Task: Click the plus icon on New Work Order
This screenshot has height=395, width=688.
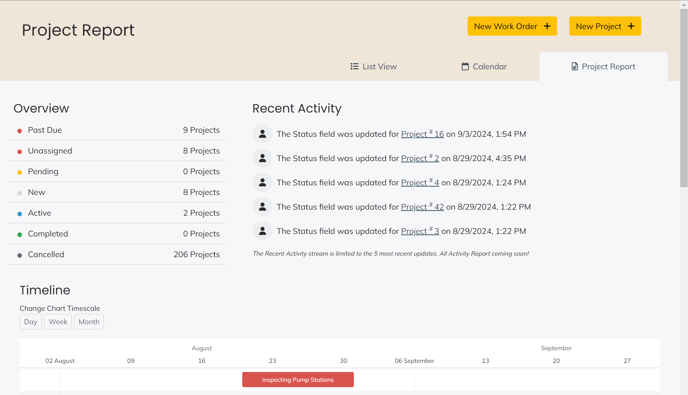Action: [x=547, y=26]
